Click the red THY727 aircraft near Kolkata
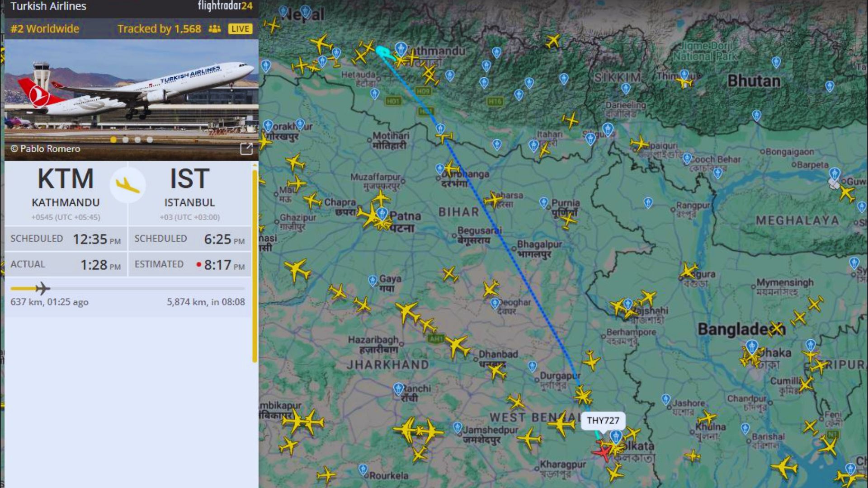The height and width of the screenshot is (488, 868). [602, 451]
